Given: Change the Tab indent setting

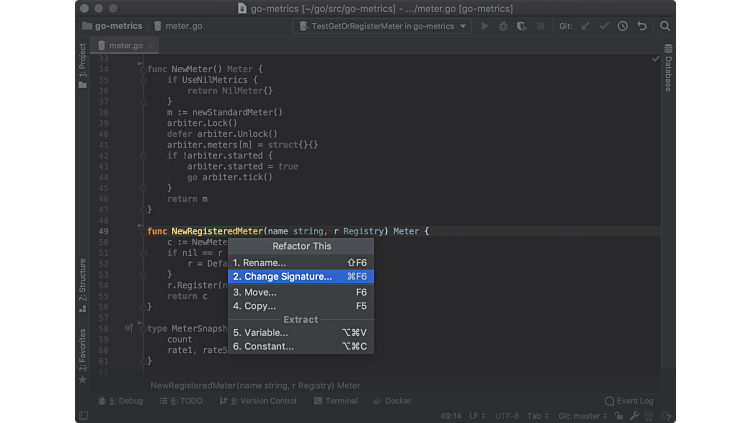Looking at the screenshot, I should [x=538, y=416].
